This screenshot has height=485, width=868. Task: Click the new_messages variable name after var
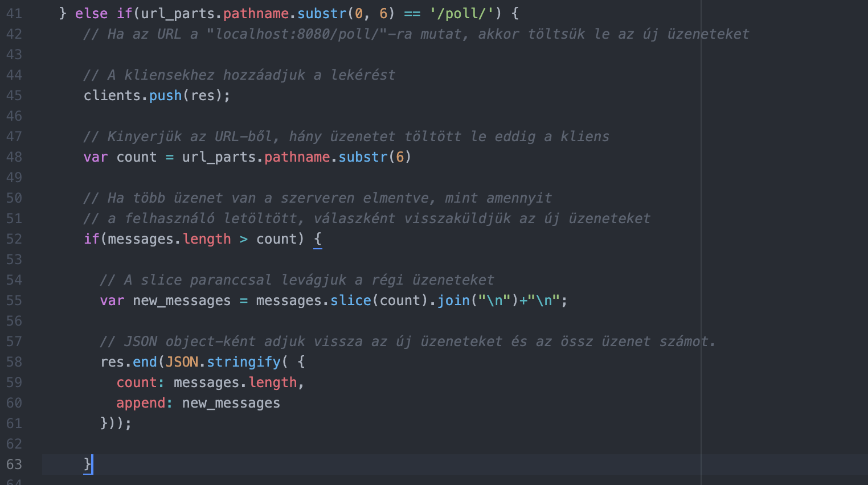click(x=182, y=301)
